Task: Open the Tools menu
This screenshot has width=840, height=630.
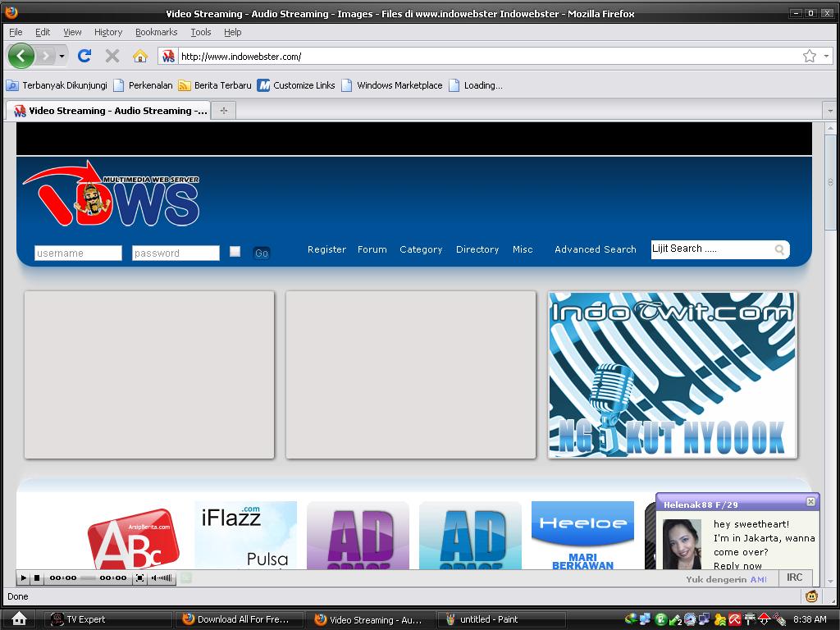Action: 201,32
